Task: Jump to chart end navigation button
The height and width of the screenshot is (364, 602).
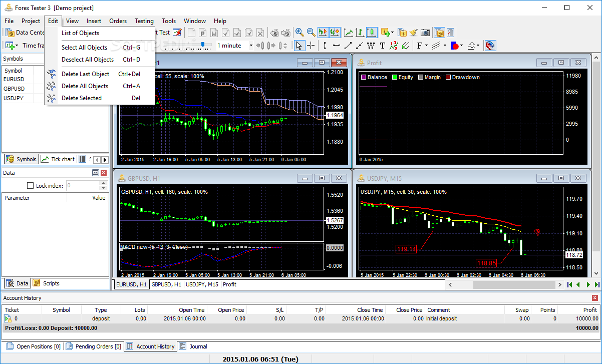Action: 596,284
